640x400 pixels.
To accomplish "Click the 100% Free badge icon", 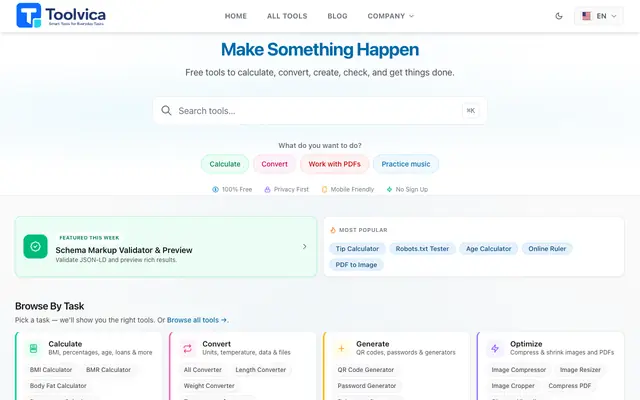I will [215, 189].
